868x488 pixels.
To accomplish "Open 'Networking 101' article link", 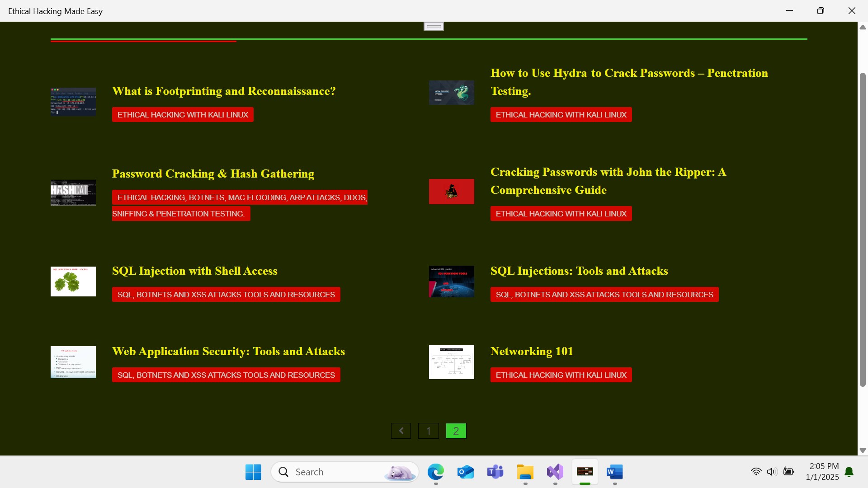I will (x=532, y=352).
